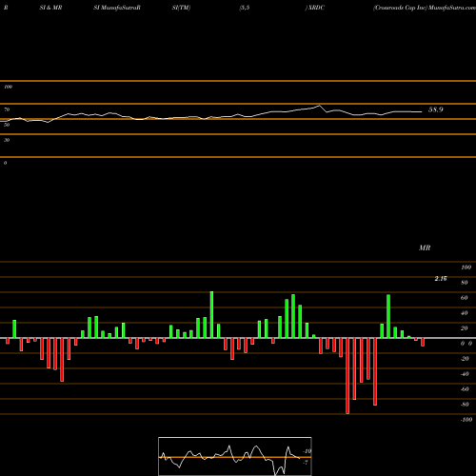
Task: Click the 70 level on the RSI axis
Action: (7, 109)
